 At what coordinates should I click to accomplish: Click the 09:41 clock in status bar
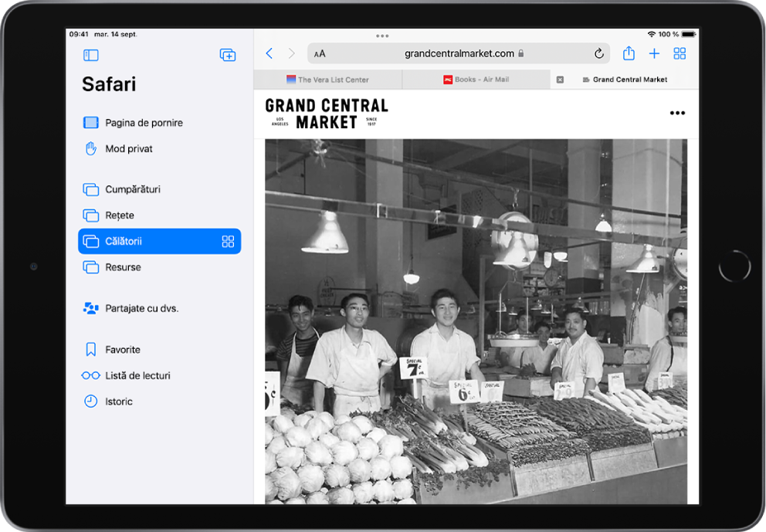click(79, 34)
